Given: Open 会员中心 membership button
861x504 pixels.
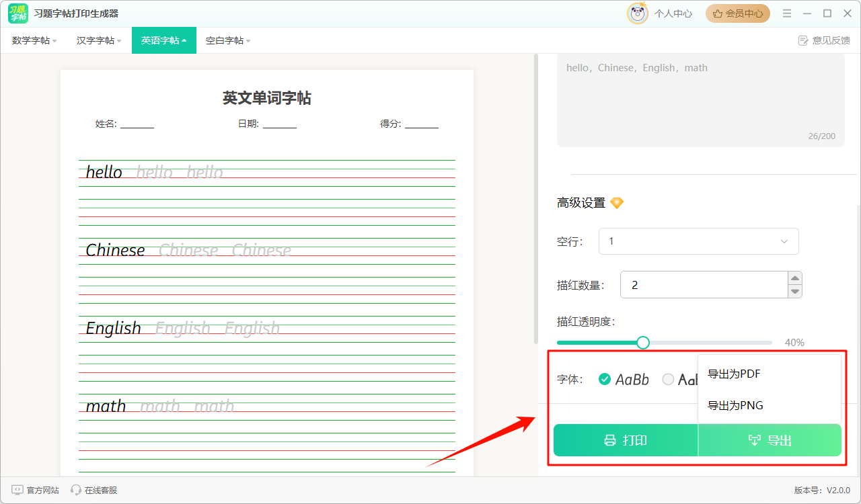Looking at the screenshot, I should tap(737, 13).
